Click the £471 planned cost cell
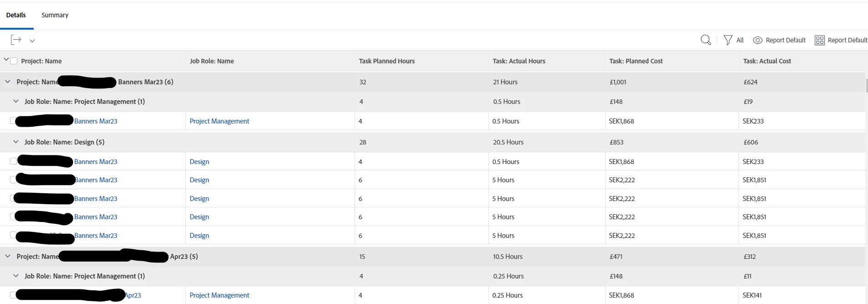 point(616,257)
